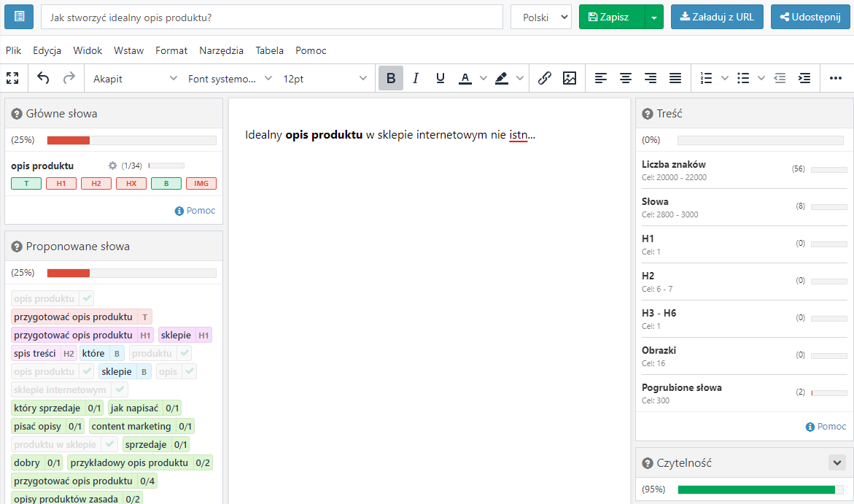Expand the Czytelność panel chevron
The image size is (854, 504).
pyautogui.click(x=837, y=463)
